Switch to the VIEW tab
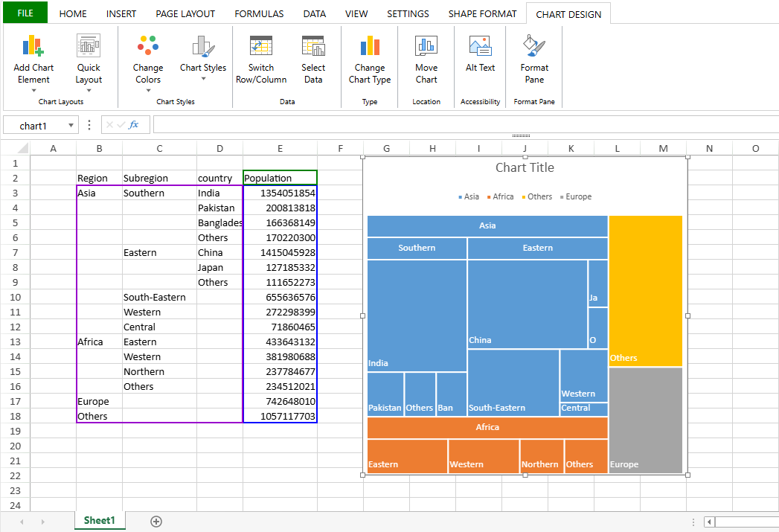This screenshot has width=779, height=532. coord(356,14)
